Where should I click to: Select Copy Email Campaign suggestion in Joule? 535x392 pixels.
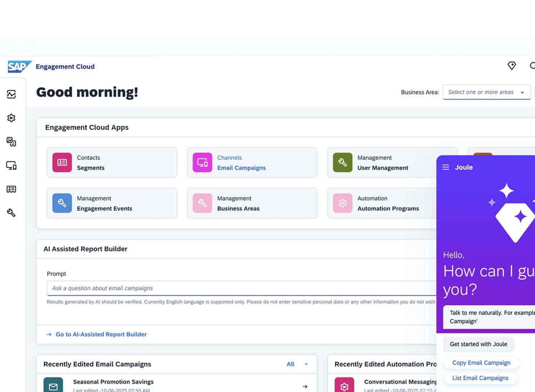coord(481,363)
